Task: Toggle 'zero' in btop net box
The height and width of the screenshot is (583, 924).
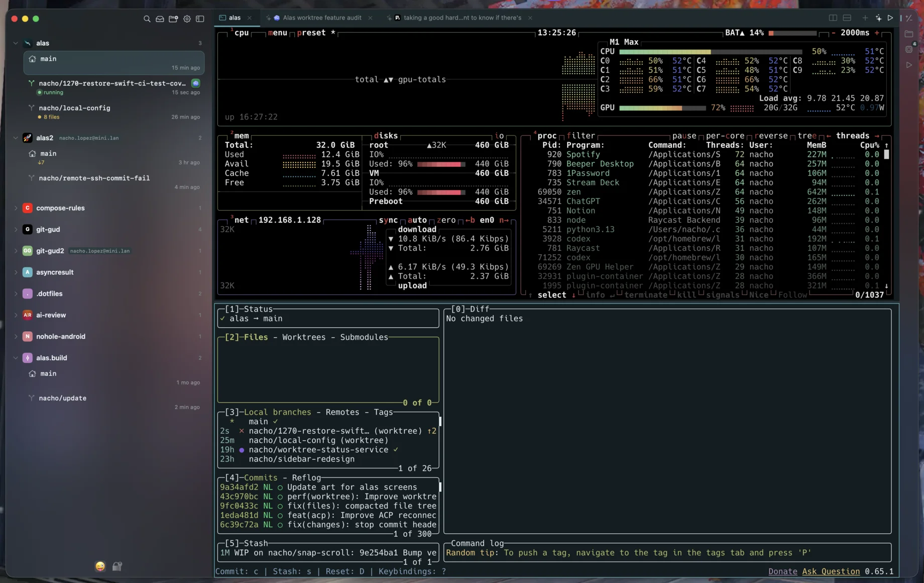Action: click(446, 220)
